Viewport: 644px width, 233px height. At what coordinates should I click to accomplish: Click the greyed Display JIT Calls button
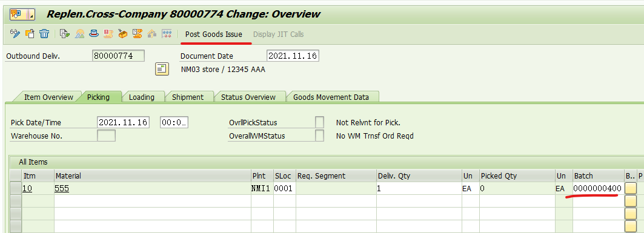(279, 34)
